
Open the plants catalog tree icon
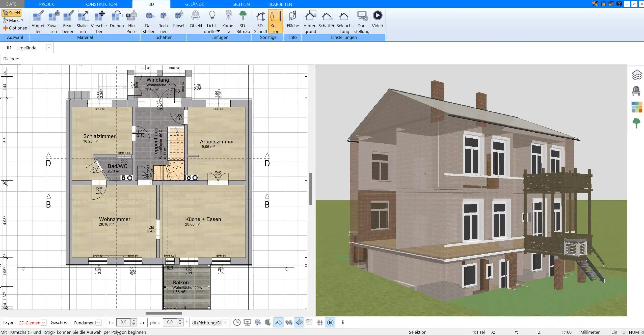click(636, 123)
